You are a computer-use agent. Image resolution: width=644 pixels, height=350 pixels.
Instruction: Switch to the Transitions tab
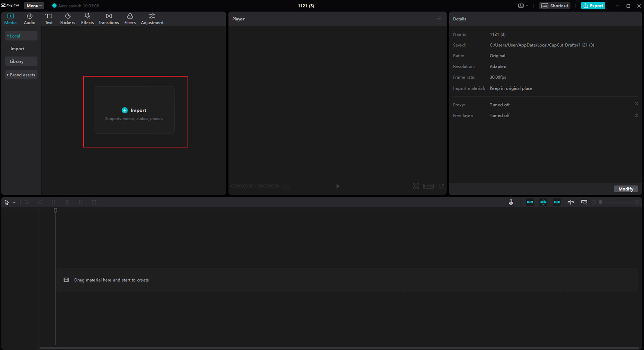click(109, 19)
